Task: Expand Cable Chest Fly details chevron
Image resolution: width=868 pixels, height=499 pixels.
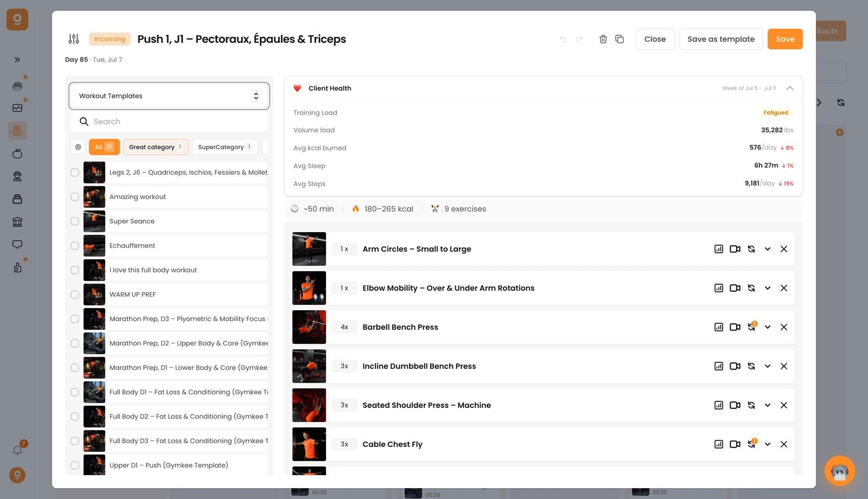Action: pyautogui.click(x=768, y=444)
